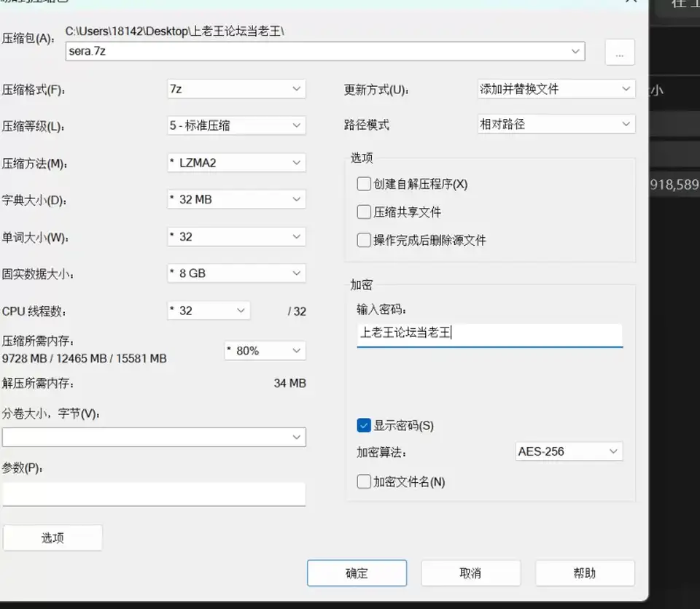
Task: Open 帮助 help button
Action: 585,573
